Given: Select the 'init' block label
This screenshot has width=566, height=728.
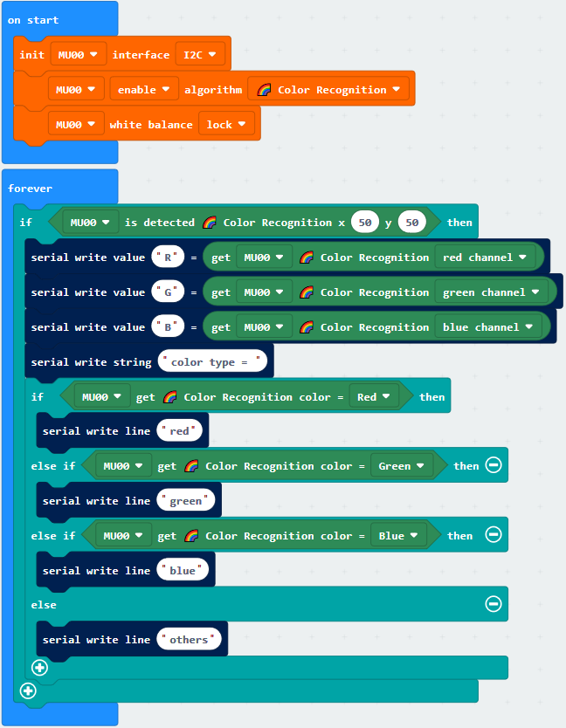Looking at the screenshot, I should (x=31, y=55).
